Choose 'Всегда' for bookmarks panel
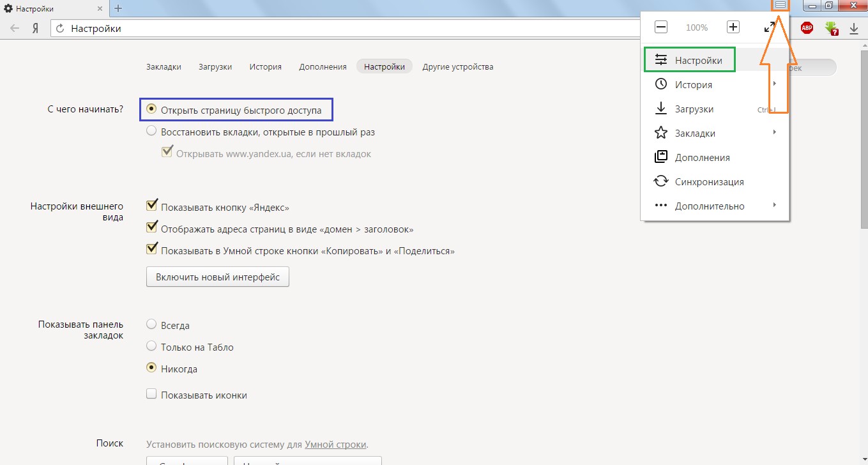Image resolution: width=868 pixels, height=465 pixels. [151, 324]
